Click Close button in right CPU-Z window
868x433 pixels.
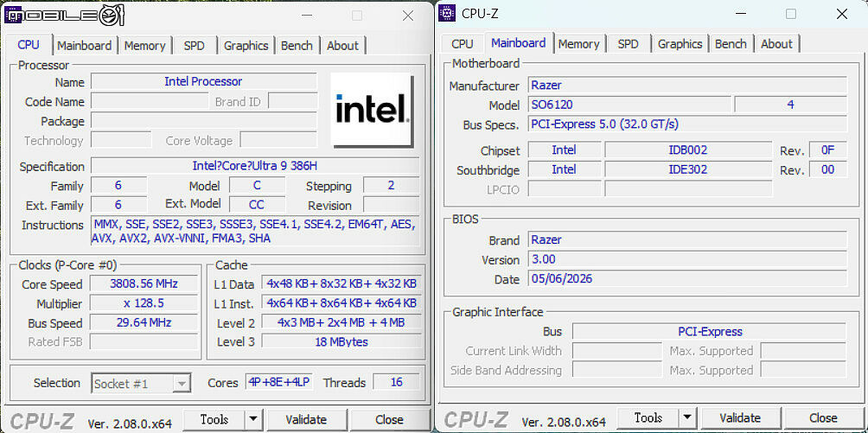pos(823,417)
